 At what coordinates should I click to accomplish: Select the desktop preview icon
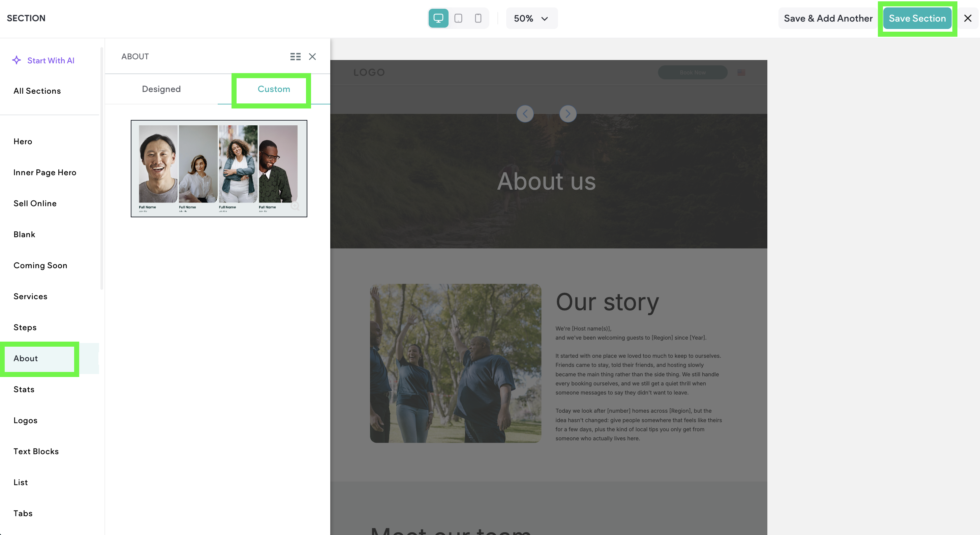click(x=438, y=18)
